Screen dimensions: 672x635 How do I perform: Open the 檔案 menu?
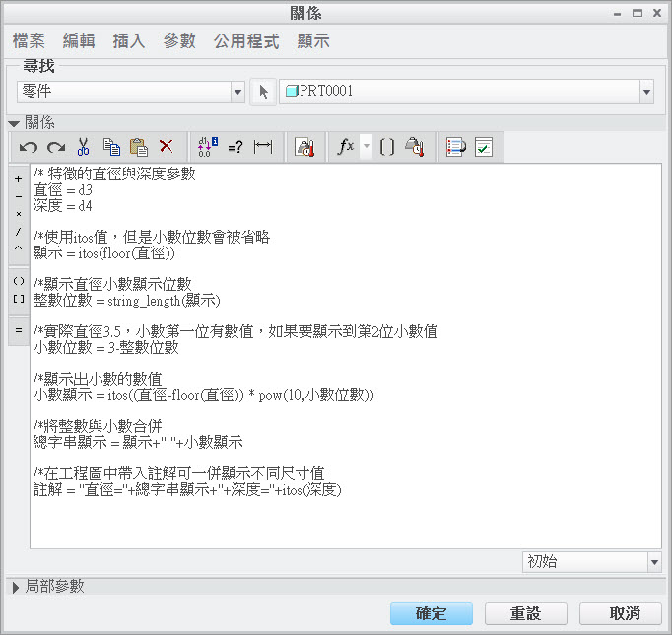point(29,41)
